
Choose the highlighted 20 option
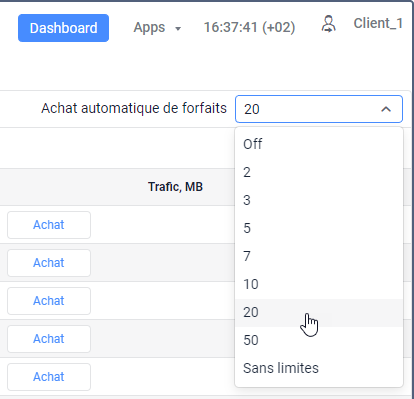319,312
